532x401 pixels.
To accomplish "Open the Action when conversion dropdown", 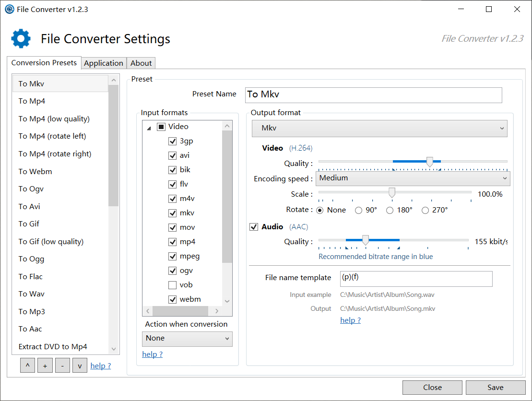I will point(187,339).
